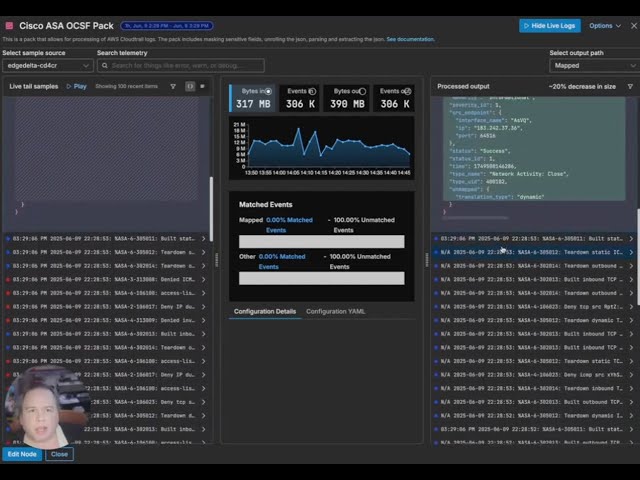The image size is (640, 480).
Task: Select the Bytes out metric radio
Action: 362,91
